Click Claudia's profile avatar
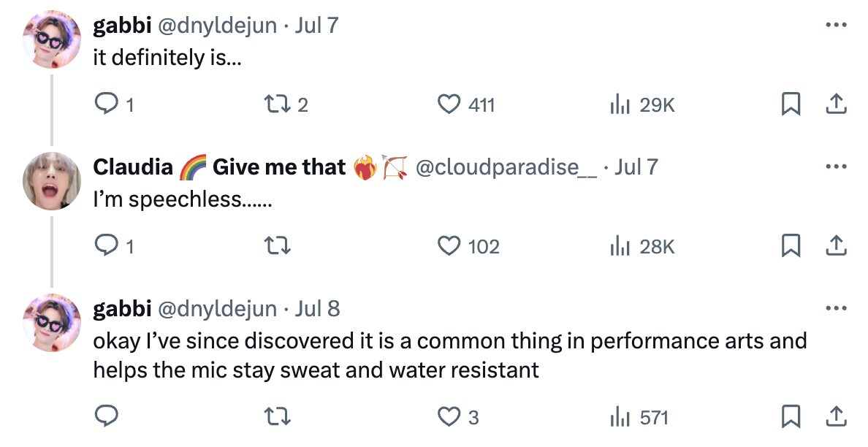Image resolution: width=868 pixels, height=447 pixels. [x=52, y=180]
